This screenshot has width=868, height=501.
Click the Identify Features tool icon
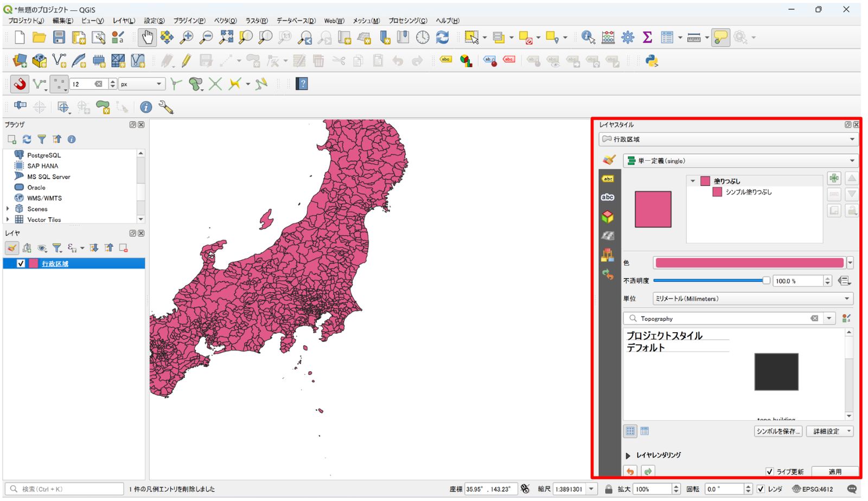588,37
